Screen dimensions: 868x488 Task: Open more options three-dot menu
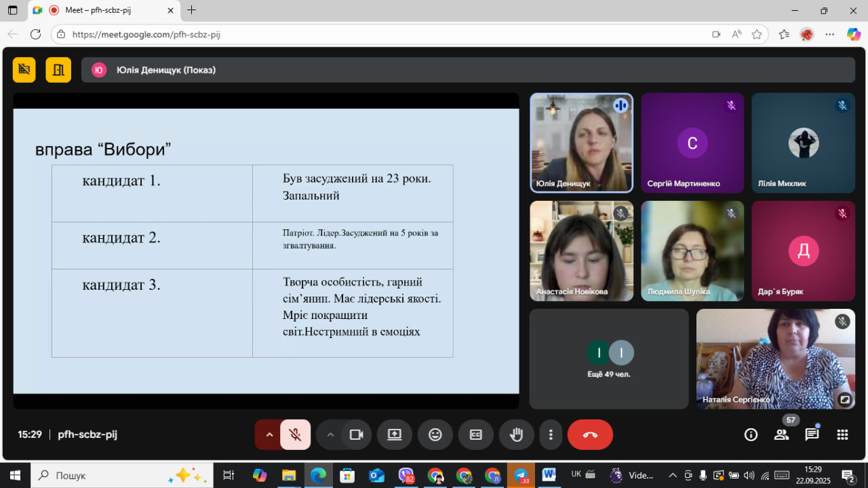pos(551,435)
